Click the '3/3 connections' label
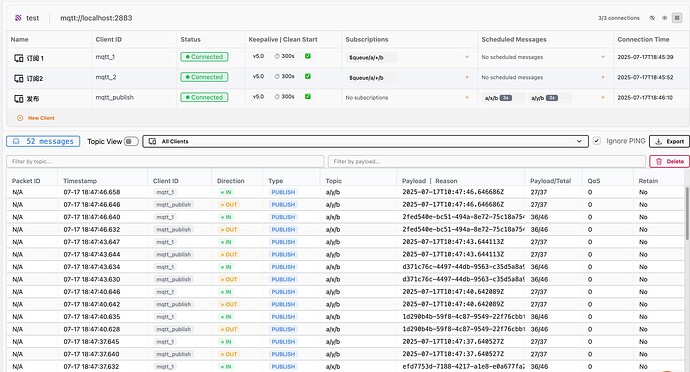 pyautogui.click(x=618, y=18)
